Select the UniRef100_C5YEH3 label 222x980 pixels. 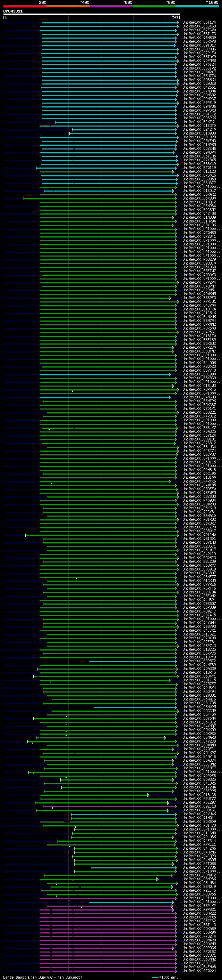point(199,141)
